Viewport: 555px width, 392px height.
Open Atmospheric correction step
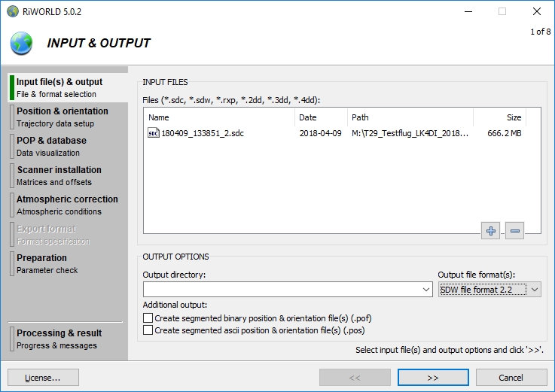[x=67, y=205]
